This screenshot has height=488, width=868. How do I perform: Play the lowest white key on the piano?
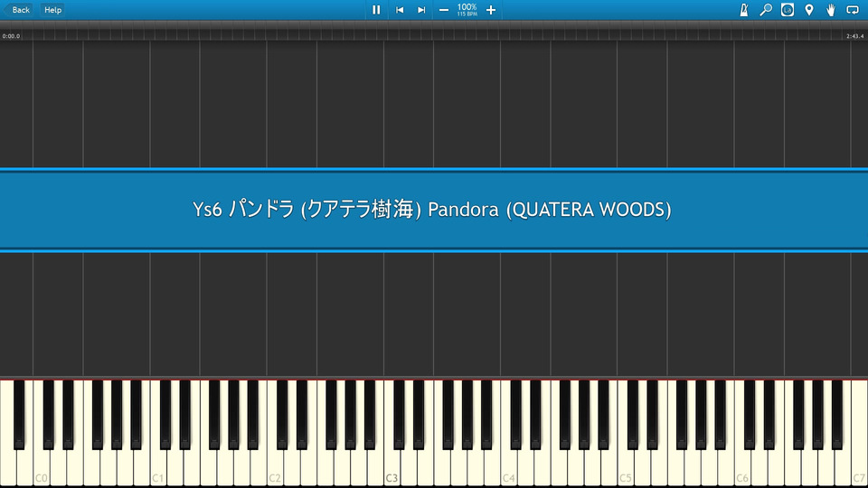(x=8, y=467)
